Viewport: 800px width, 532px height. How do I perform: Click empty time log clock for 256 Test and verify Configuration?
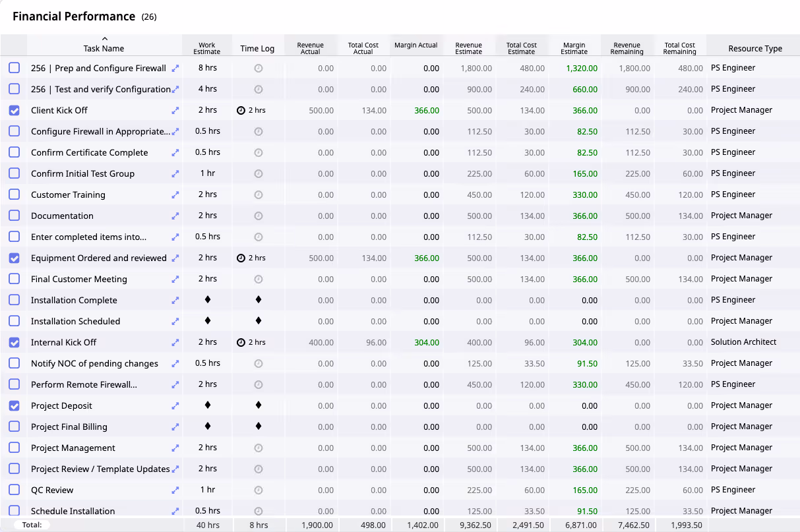coord(259,90)
